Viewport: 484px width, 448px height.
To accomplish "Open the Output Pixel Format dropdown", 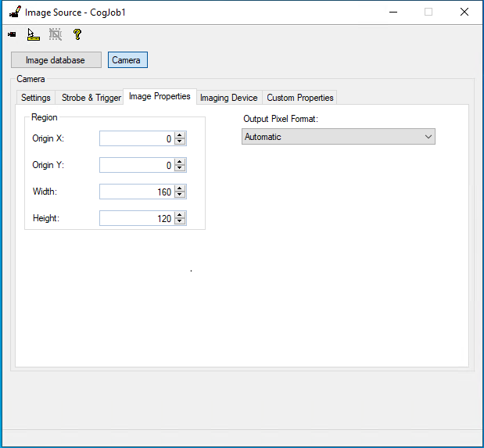I will (x=338, y=137).
